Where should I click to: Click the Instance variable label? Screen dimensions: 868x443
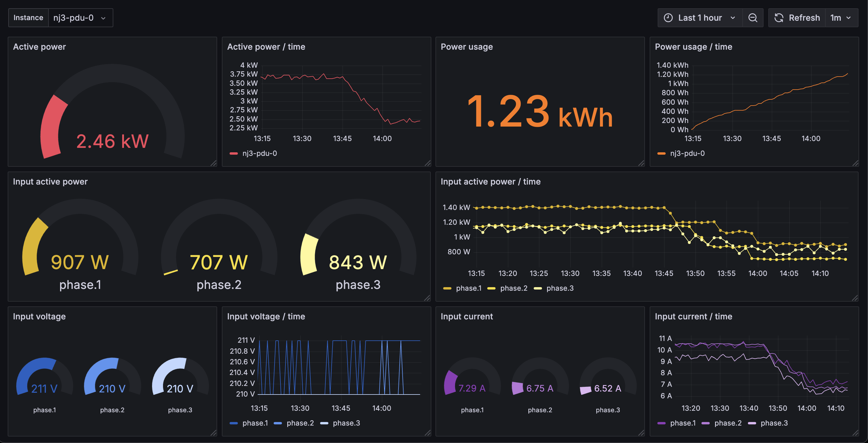tap(28, 18)
